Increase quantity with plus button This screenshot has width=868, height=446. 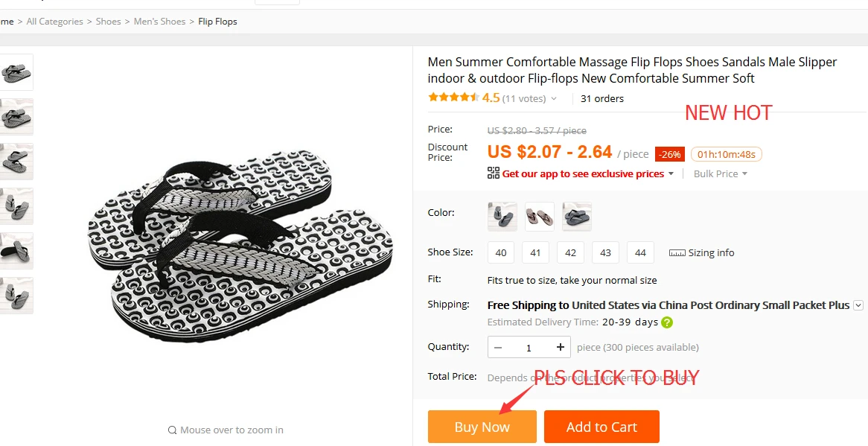point(561,347)
